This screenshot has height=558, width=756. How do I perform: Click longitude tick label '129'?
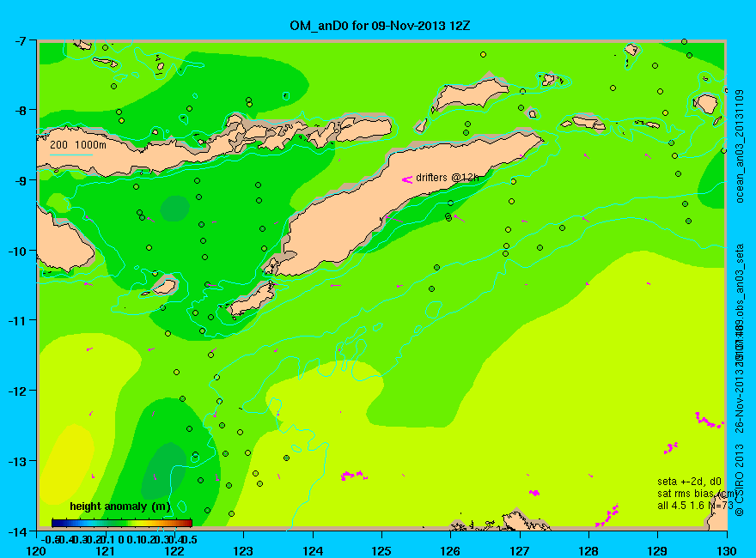tap(658, 551)
